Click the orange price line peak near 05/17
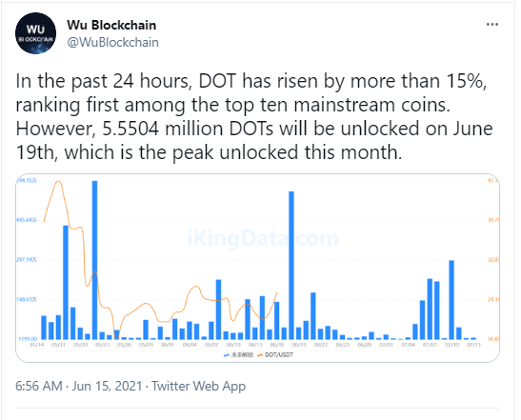 pyautogui.click(x=59, y=181)
